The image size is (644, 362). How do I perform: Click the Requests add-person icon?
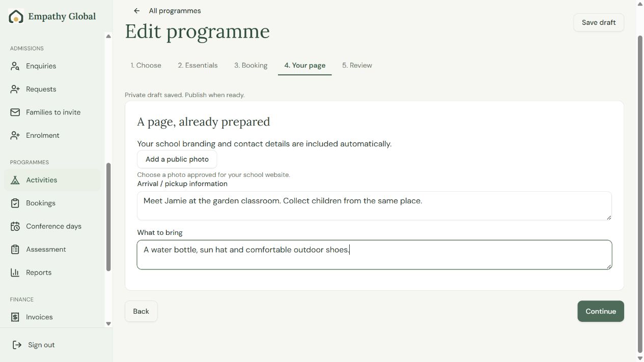[15, 89]
